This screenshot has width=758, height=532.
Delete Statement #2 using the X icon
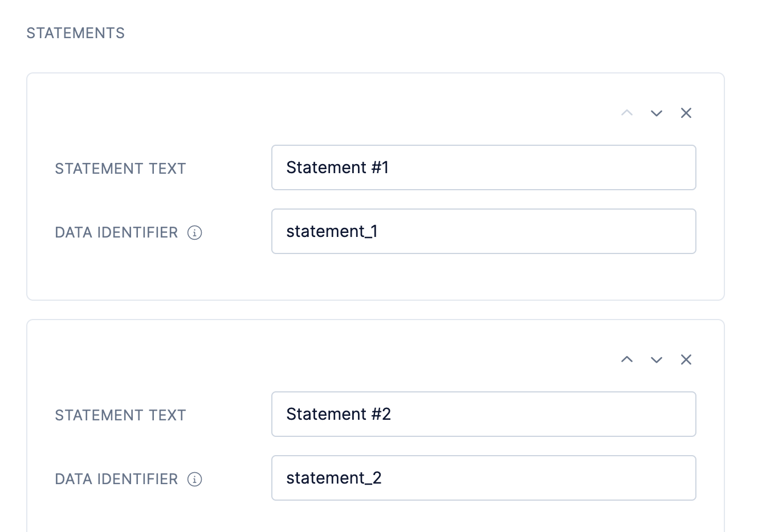click(x=686, y=359)
